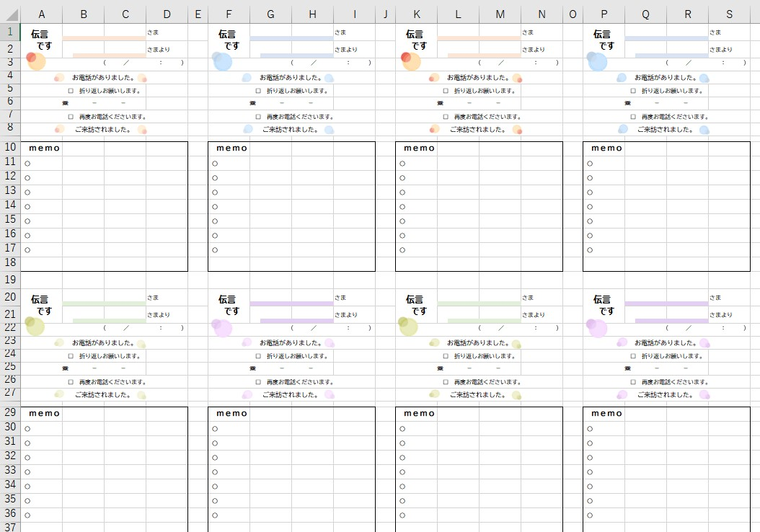Check 再度お電話ください box in row 7, column Q
The width and height of the screenshot is (760, 532).
coord(634,117)
